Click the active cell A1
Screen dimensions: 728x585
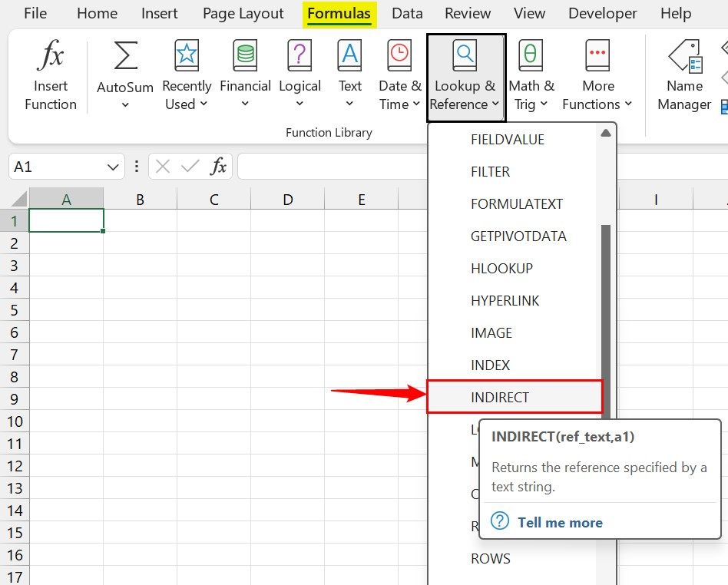point(66,220)
